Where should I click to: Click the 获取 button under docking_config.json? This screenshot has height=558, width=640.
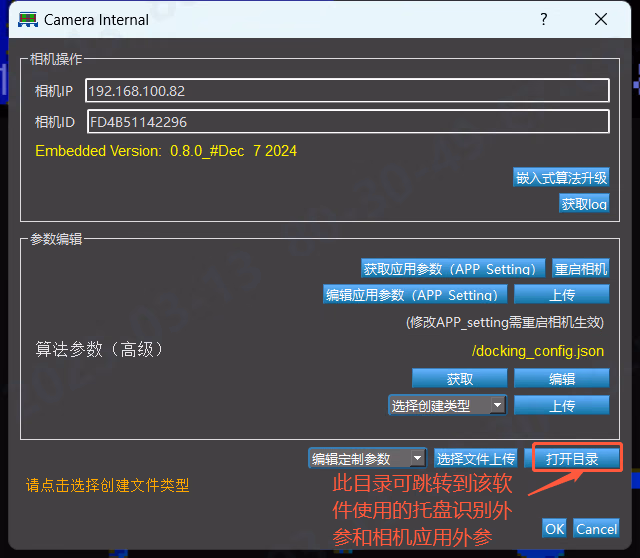(460, 378)
